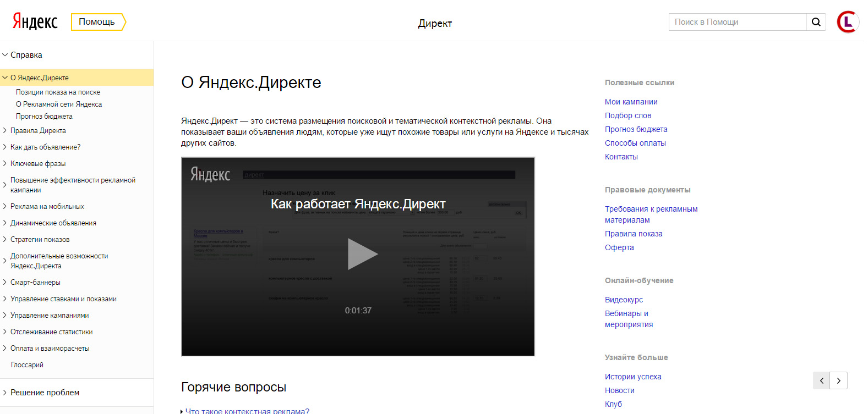868x414 pixels.
Task: Open Оферта link
Action: coord(619,247)
